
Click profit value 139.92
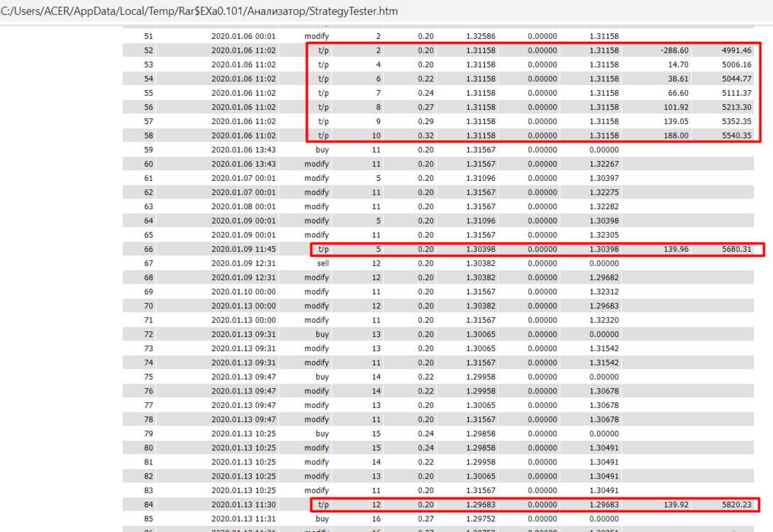677,505
